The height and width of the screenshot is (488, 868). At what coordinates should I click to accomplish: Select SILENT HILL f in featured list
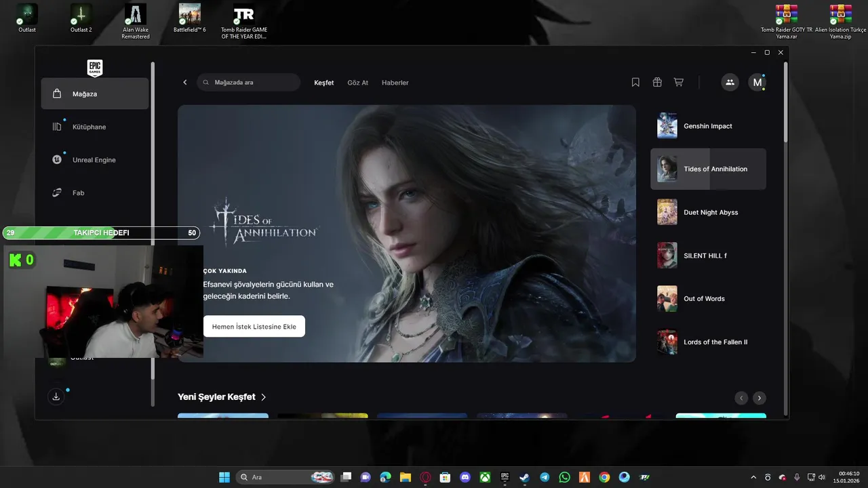(708, 256)
